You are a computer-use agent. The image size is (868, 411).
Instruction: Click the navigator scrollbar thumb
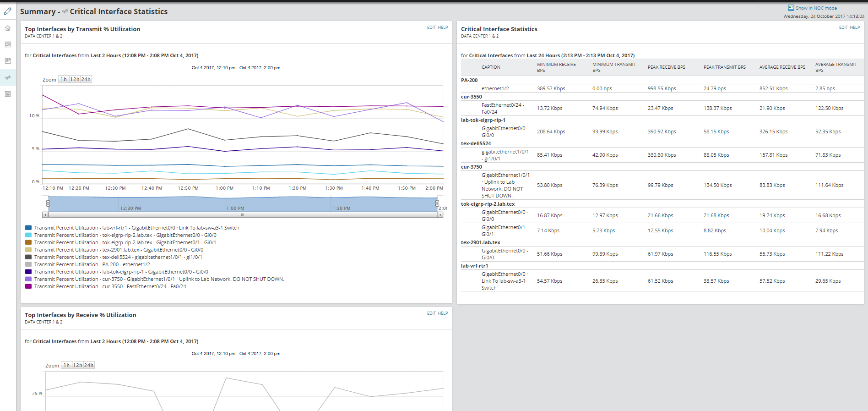click(243, 214)
